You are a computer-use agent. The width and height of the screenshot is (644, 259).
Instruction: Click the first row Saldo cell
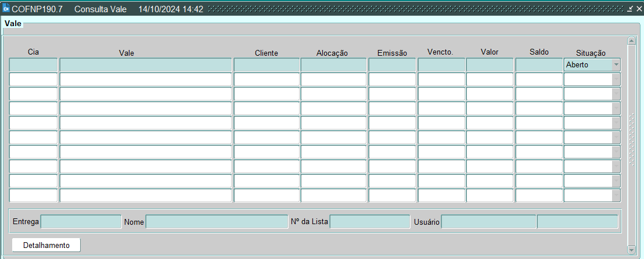(539, 65)
